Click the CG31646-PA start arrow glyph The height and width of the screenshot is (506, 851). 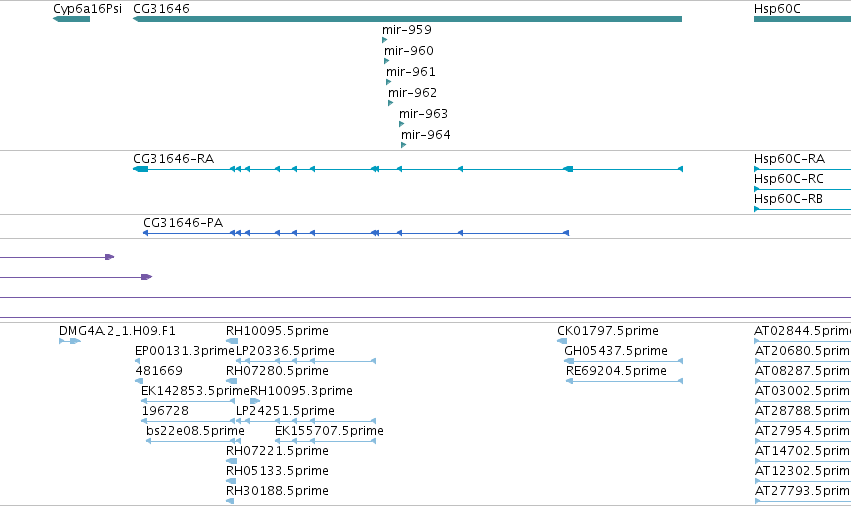pyautogui.click(x=566, y=233)
